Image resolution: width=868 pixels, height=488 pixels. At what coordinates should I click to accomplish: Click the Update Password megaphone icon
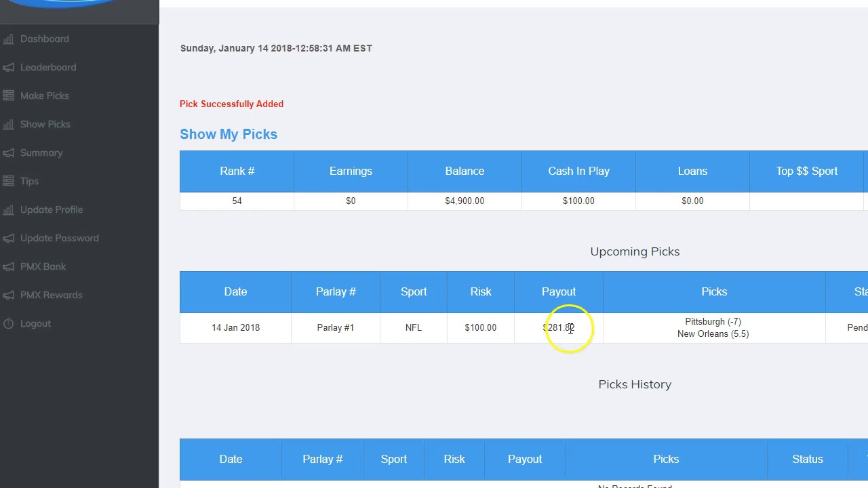tap(8, 239)
